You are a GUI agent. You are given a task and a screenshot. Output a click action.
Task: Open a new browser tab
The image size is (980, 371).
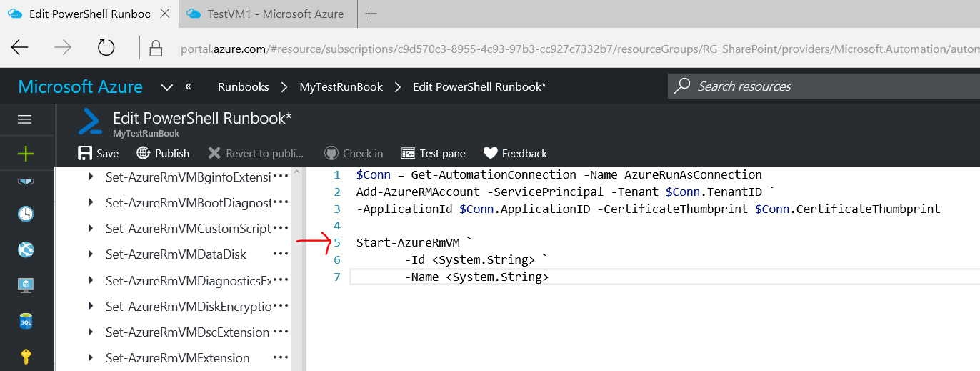pyautogui.click(x=371, y=14)
